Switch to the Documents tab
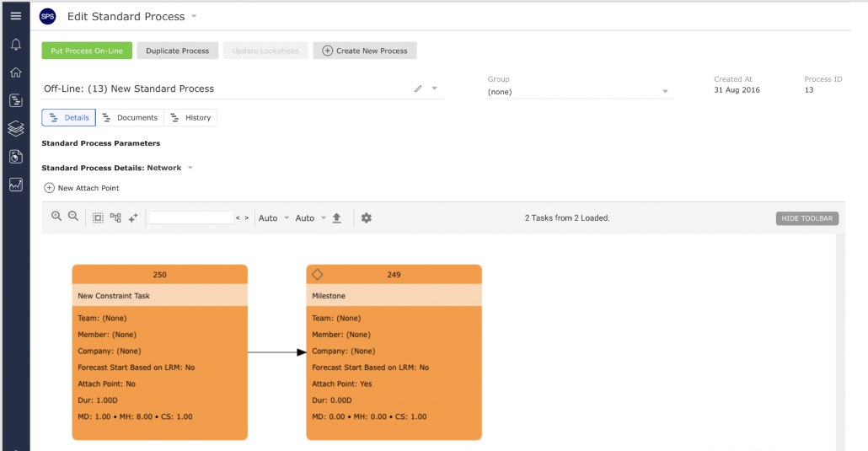Viewport: 868px width, 451px height. [x=130, y=117]
